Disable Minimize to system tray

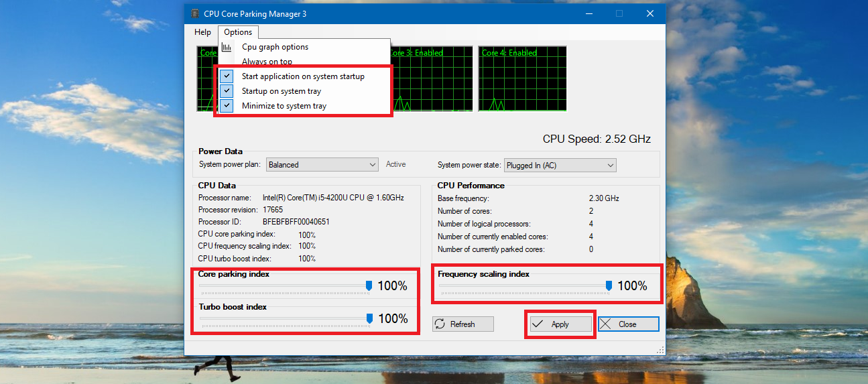click(x=227, y=106)
